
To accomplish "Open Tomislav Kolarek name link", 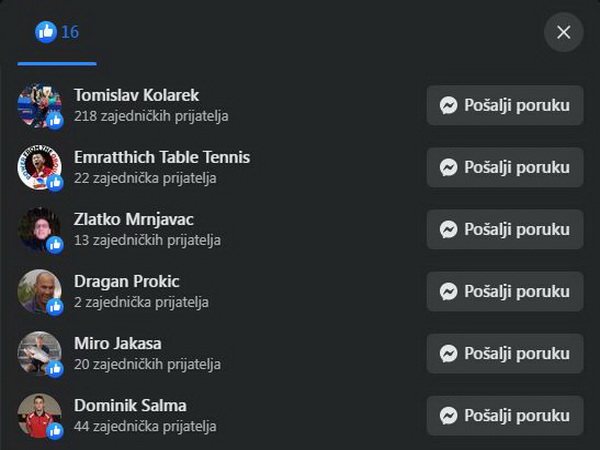I will (137, 96).
